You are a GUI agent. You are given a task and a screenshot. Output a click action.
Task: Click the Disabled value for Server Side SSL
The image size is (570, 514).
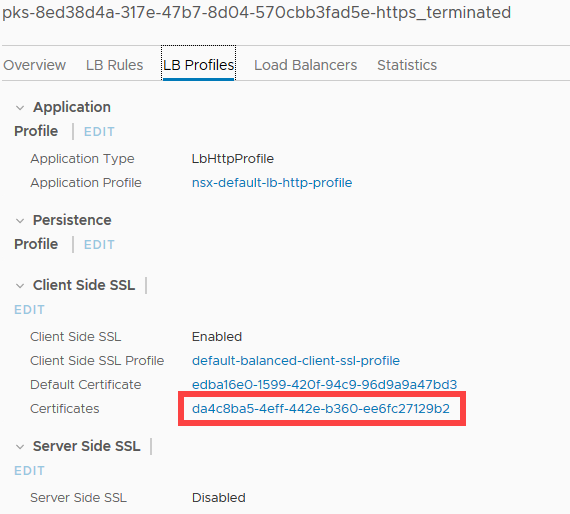point(218,498)
